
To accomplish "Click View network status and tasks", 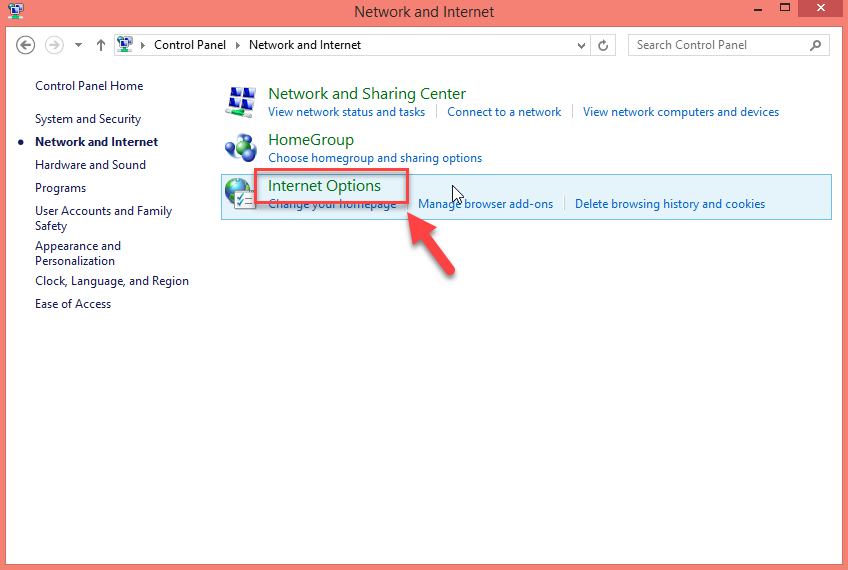I will 346,112.
